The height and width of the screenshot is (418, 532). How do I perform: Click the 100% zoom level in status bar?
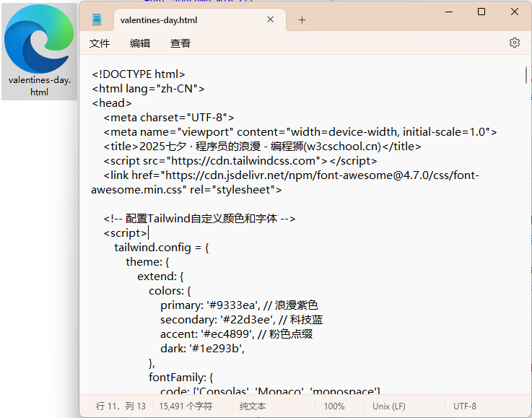click(x=334, y=406)
